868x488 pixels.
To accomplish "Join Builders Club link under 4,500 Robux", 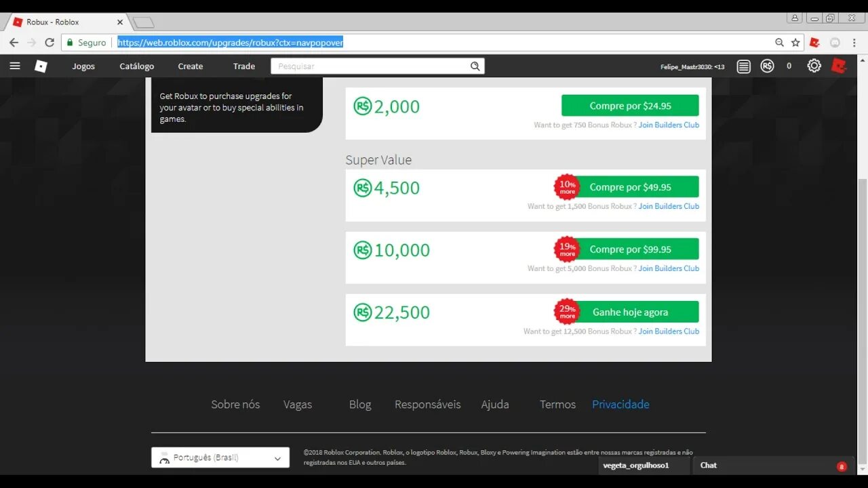I will (x=669, y=206).
